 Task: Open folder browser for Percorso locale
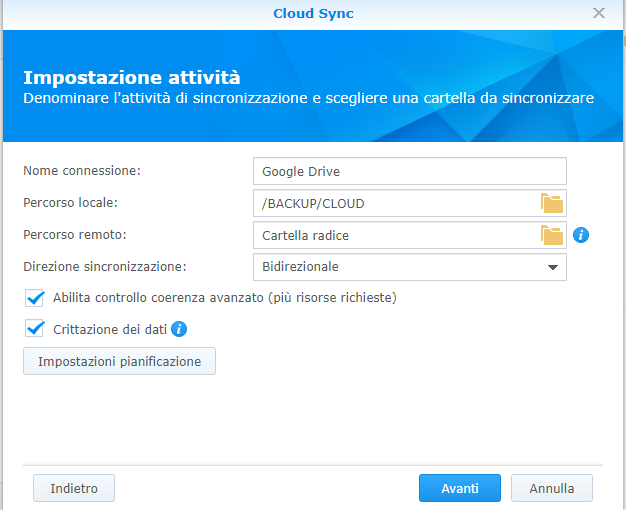pyautogui.click(x=552, y=203)
